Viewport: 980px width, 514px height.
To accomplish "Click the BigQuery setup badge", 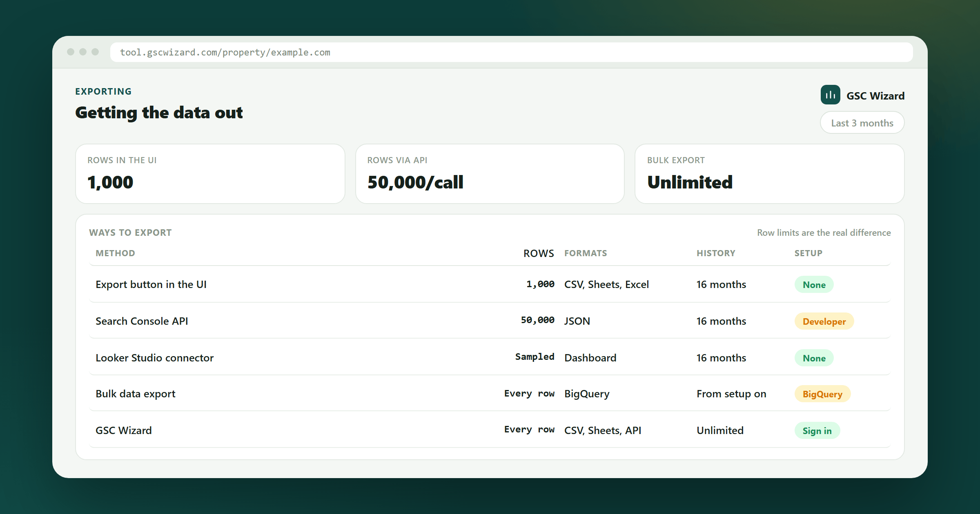I will (822, 394).
